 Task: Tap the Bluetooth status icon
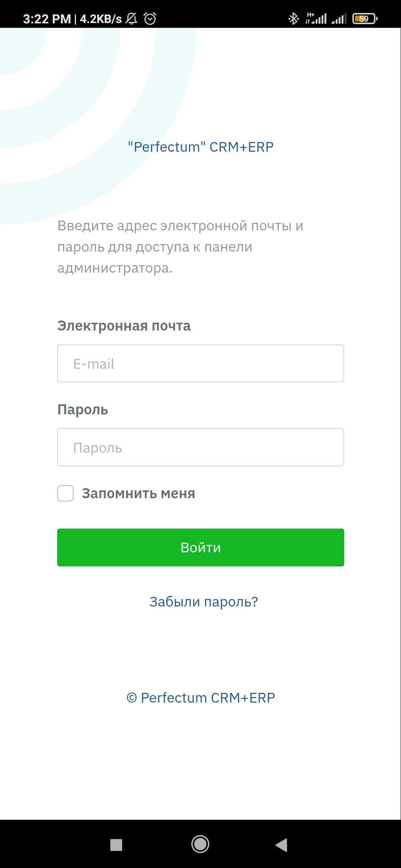293,19
